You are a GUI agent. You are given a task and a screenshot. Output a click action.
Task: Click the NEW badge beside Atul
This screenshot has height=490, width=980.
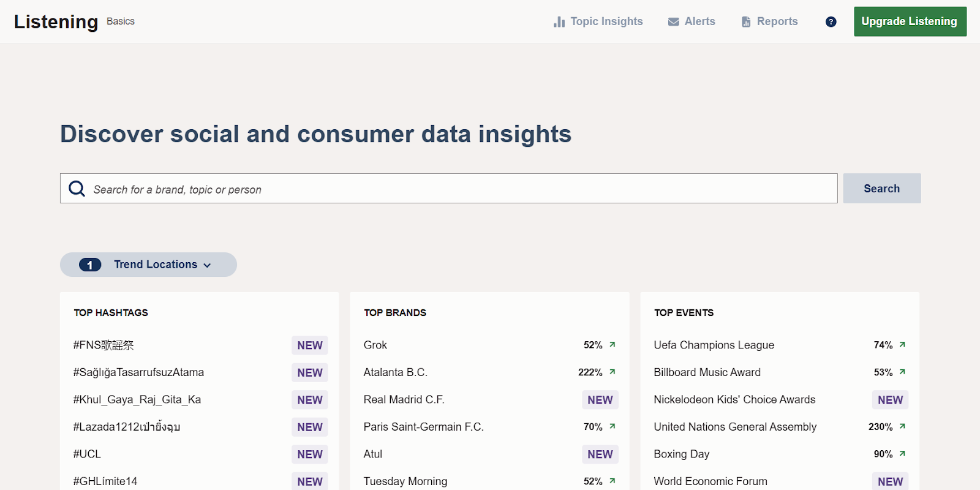[600, 454]
